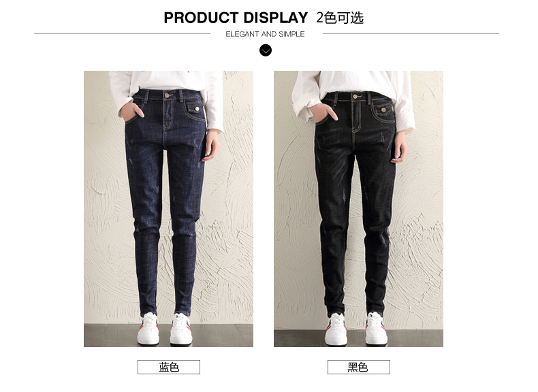Click the PRODUCT DISPLAY heading
Screen dimensions: 538x392
pos(236,18)
